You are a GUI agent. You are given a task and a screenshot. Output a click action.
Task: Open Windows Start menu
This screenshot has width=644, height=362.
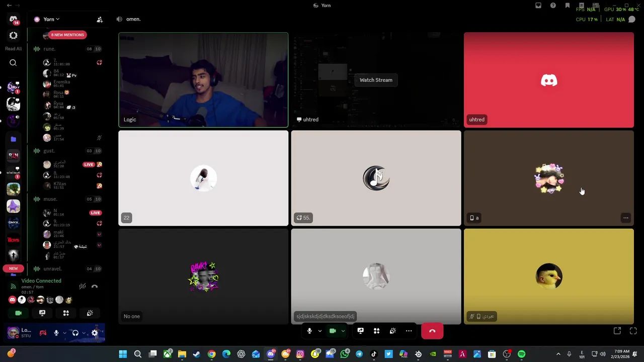[x=123, y=354]
